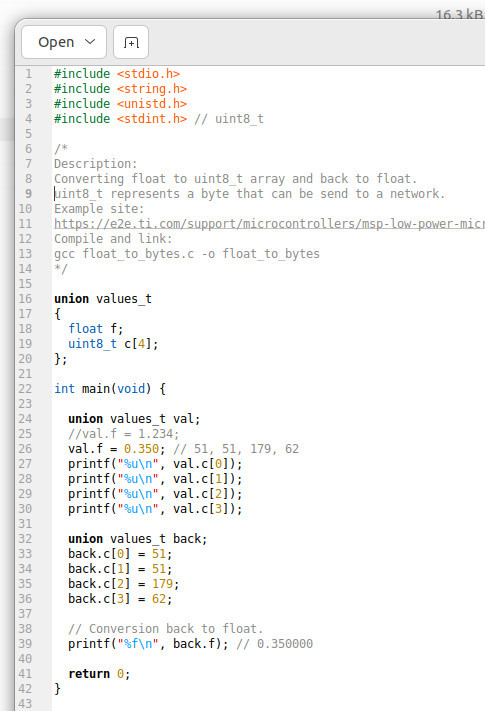Click the "back.c[0] = 51;" line
Screen dimensions: 485x711
(x=120, y=554)
